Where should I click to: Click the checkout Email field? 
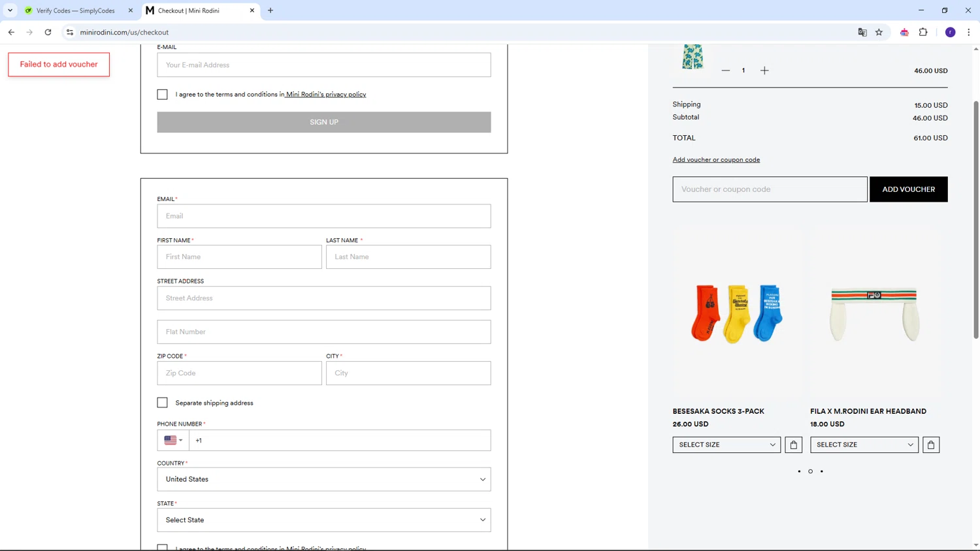pos(324,216)
